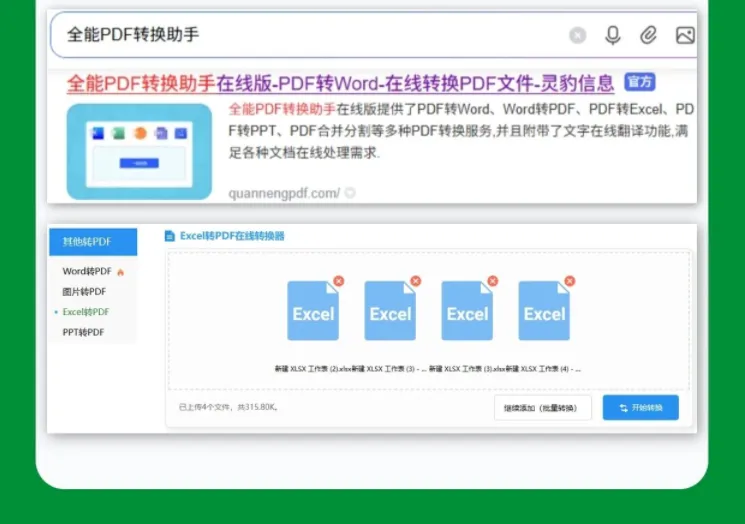Select the third Excel file icon
The height and width of the screenshot is (524, 745).
click(x=467, y=311)
